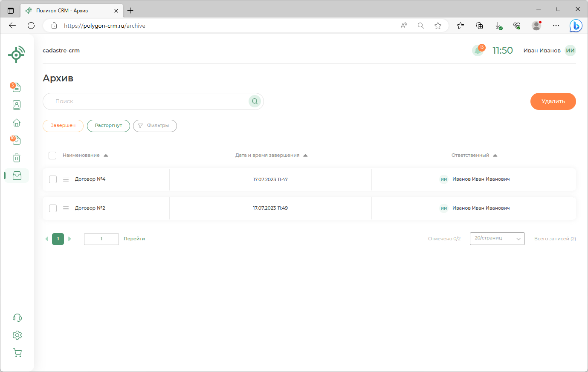Open browser zoom out magnifier icon
This screenshot has width=588, height=372.
421,26
